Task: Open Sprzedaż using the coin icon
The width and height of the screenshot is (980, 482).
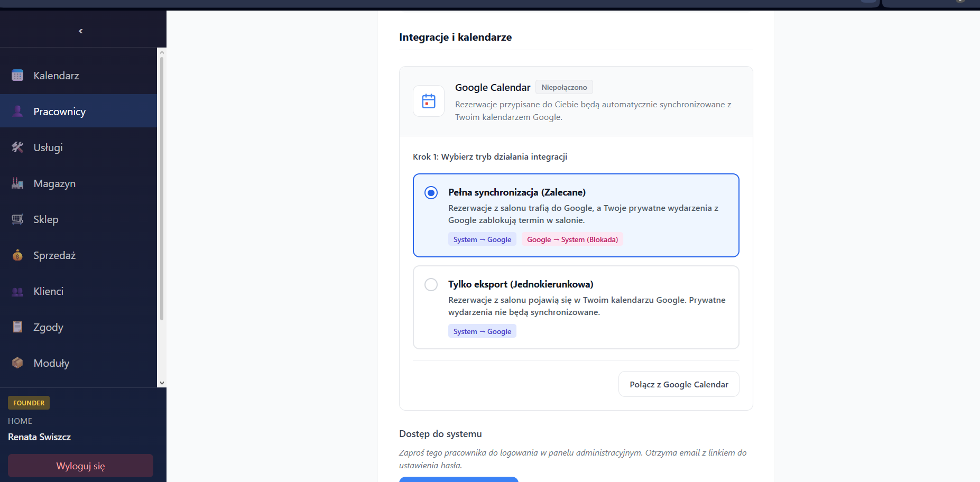Action: pos(17,255)
